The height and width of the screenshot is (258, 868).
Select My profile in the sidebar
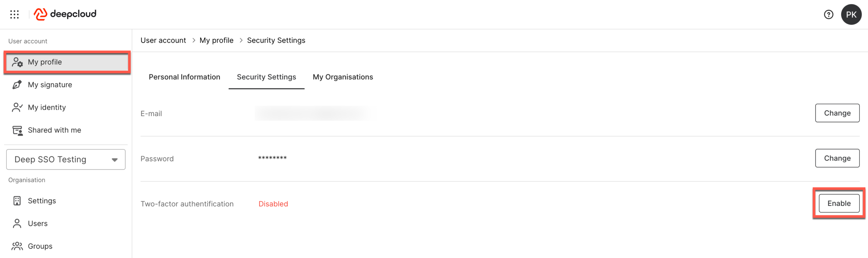(67, 62)
